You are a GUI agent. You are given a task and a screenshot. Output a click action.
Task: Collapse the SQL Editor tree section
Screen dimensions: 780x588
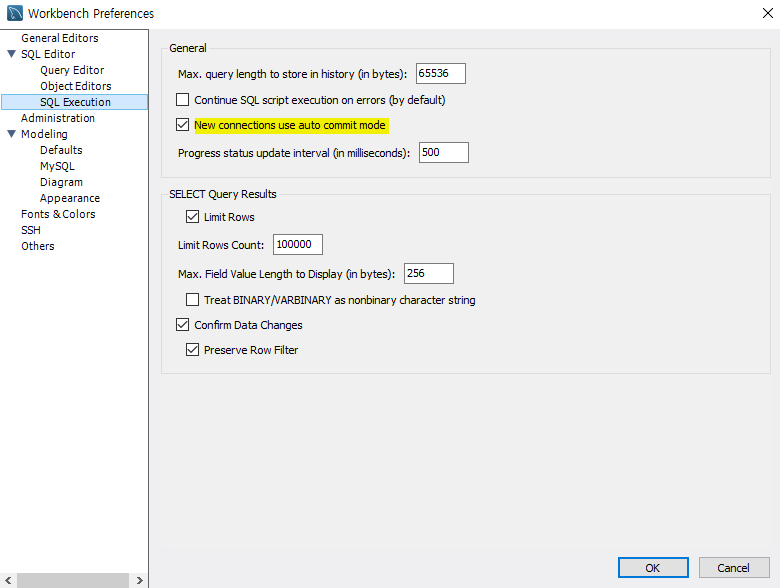[11, 54]
